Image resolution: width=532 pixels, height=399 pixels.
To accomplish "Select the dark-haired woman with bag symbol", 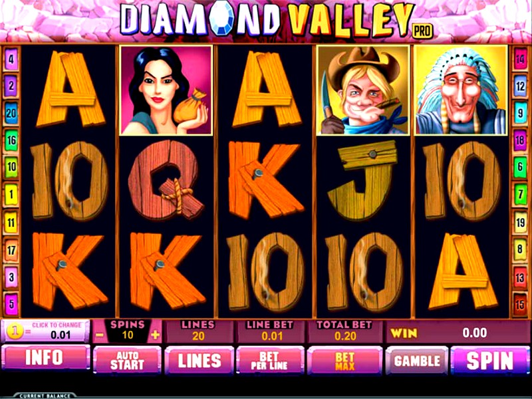I will point(166,90).
